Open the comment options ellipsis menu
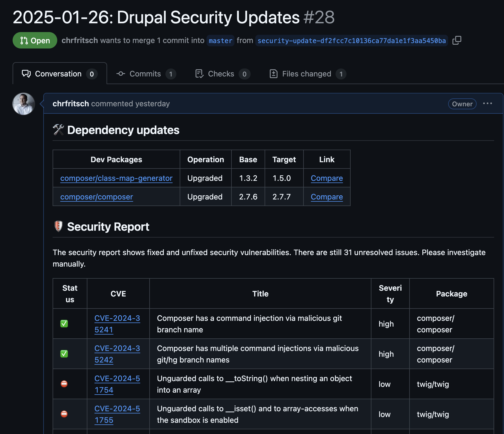Viewport: 504px width, 434px height. tap(488, 104)
